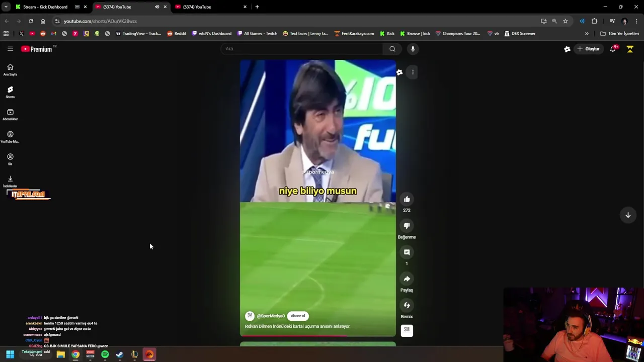Open Chrome extensions puzzle icon
The height and width of the screenshot is (362, 644).
(x=594, y=21)
